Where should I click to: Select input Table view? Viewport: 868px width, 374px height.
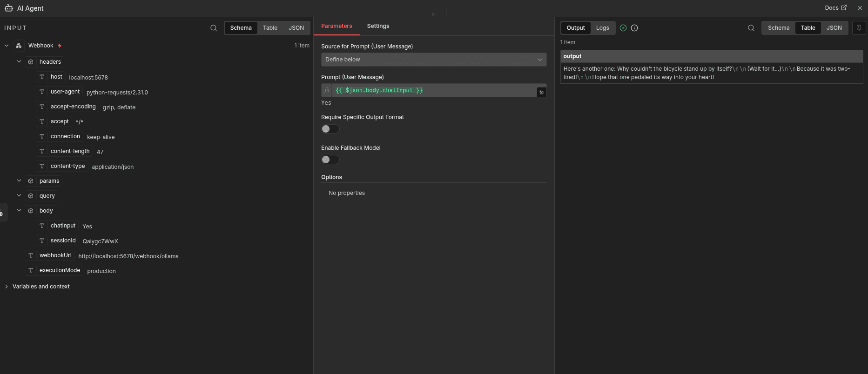coord(270,28)
